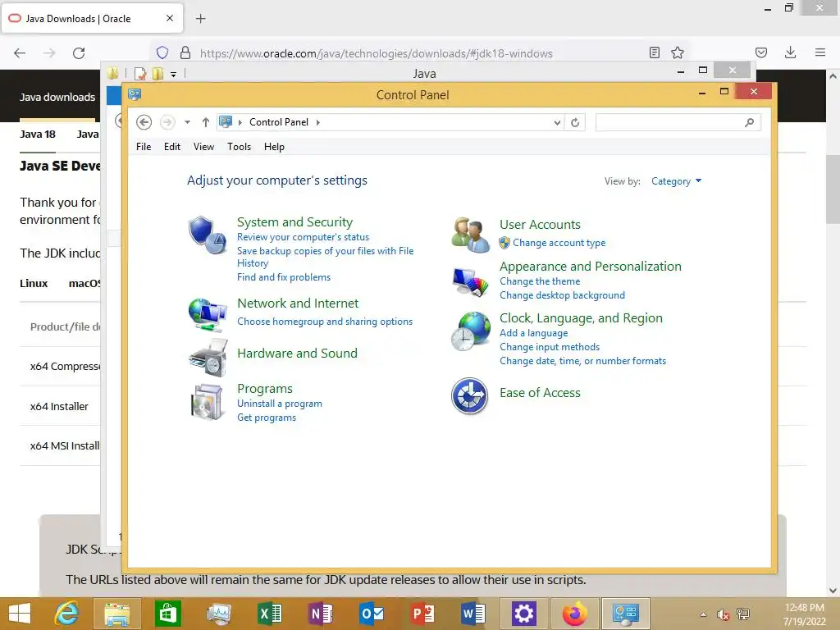Click the Save to Pocket icon

[760, 52]
